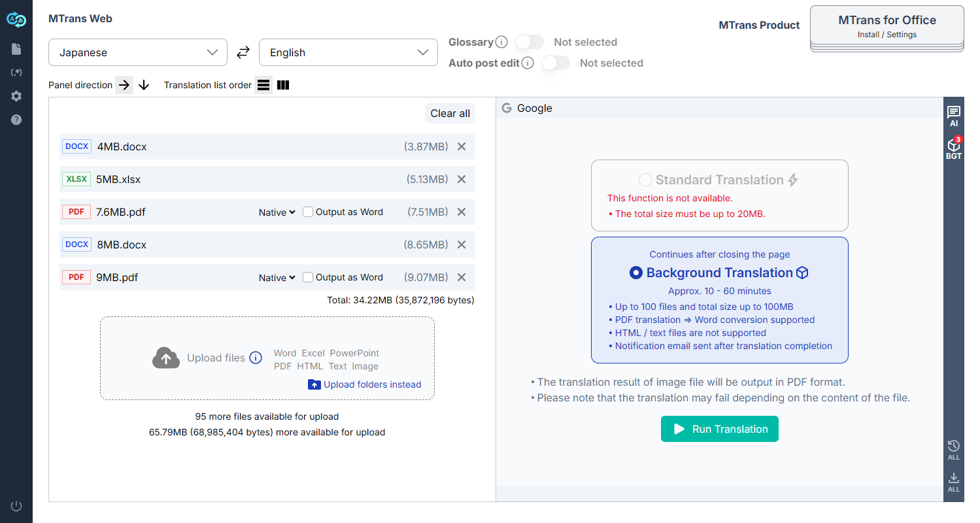The width and height of the screenshot is (980, 523).
Task: Open the regex pattern sidebar icon
Action: (16, 73)
